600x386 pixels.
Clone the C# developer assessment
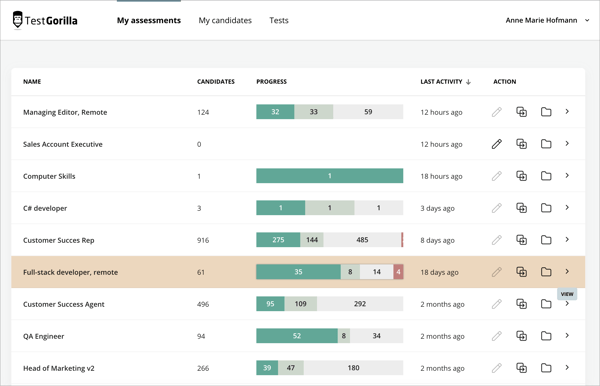(522, 208)
